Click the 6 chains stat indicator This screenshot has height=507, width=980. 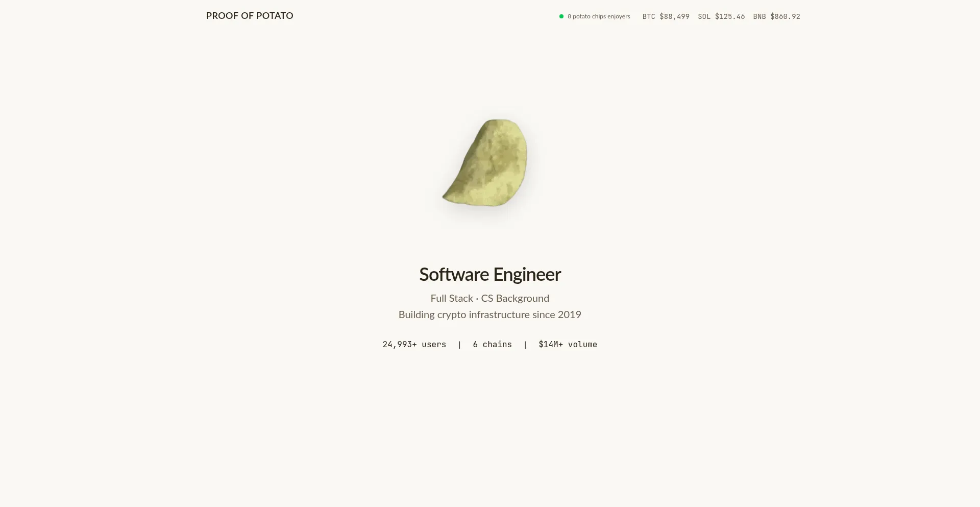[492, 344]
